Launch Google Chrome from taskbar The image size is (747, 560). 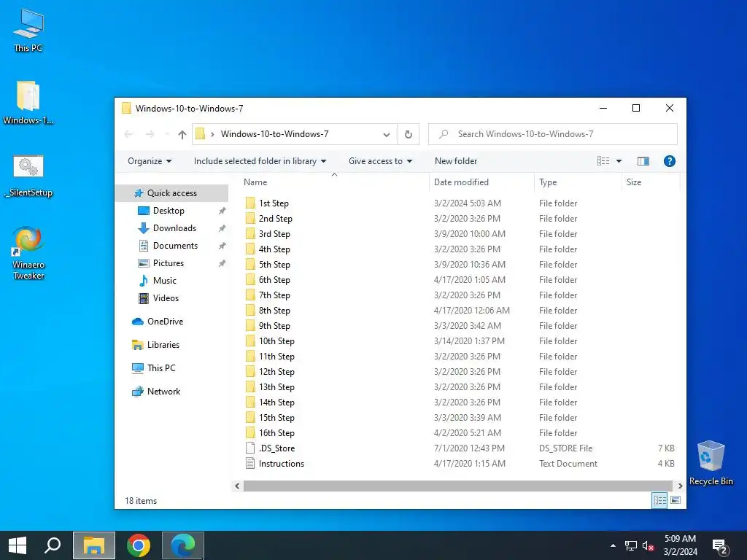click(x=139, y=545)
